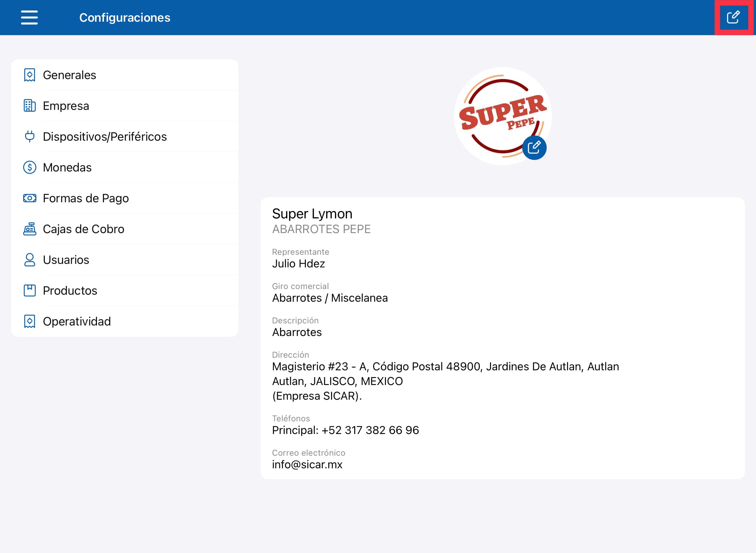Image resolution: width=756 pixels, height=553 pixels.
Task: Click the Monedas dollar coin icon
Action: click(30, 167)
